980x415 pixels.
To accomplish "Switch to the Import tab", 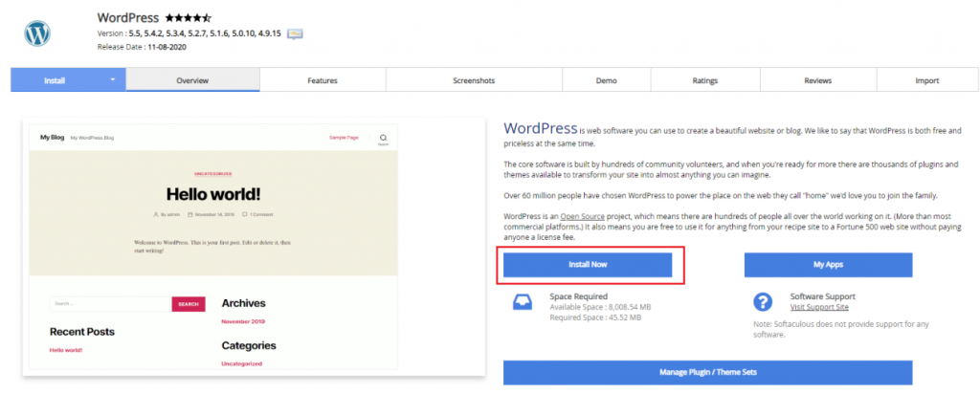I will point(927,80).
